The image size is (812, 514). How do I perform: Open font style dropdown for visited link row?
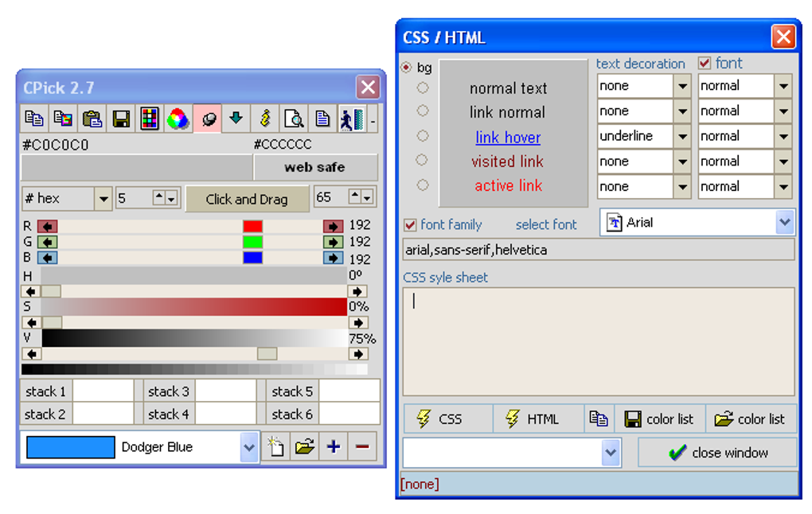[x=783, y=162]
